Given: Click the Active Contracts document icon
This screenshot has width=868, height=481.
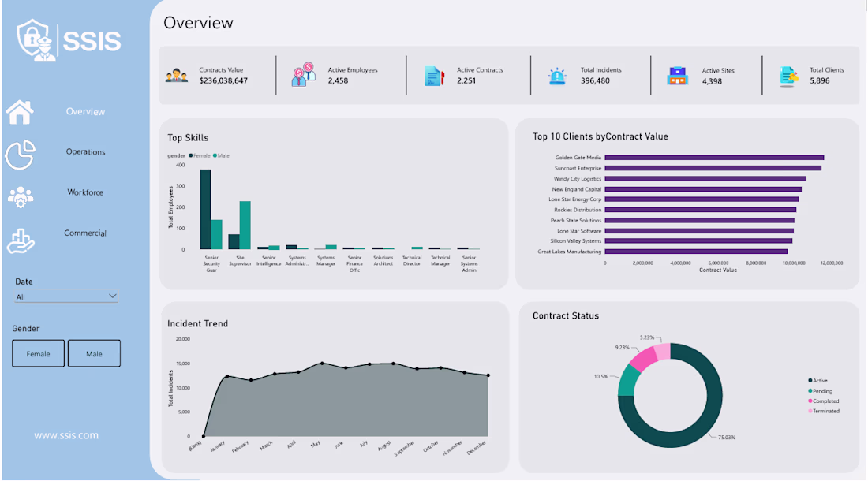Looking at the screenshot, I should (435, 76).
